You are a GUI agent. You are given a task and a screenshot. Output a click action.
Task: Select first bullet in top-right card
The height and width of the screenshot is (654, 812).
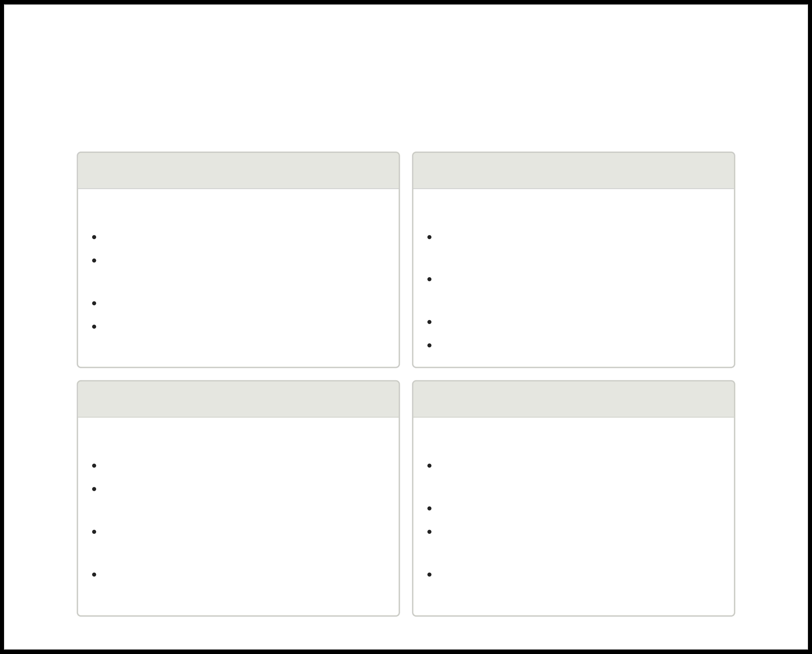(x=429, y=237)
